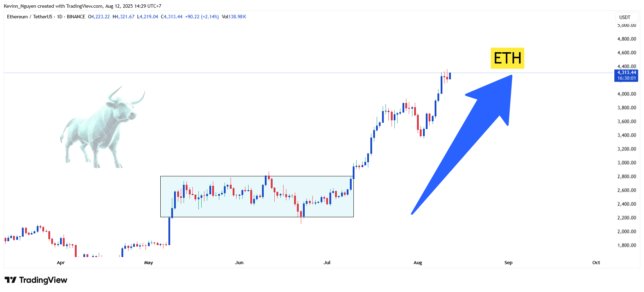Click the Jun label on time axis
The height and width of the screenshot is (292, 644).
pyautogui.click(x=239, y=263)
